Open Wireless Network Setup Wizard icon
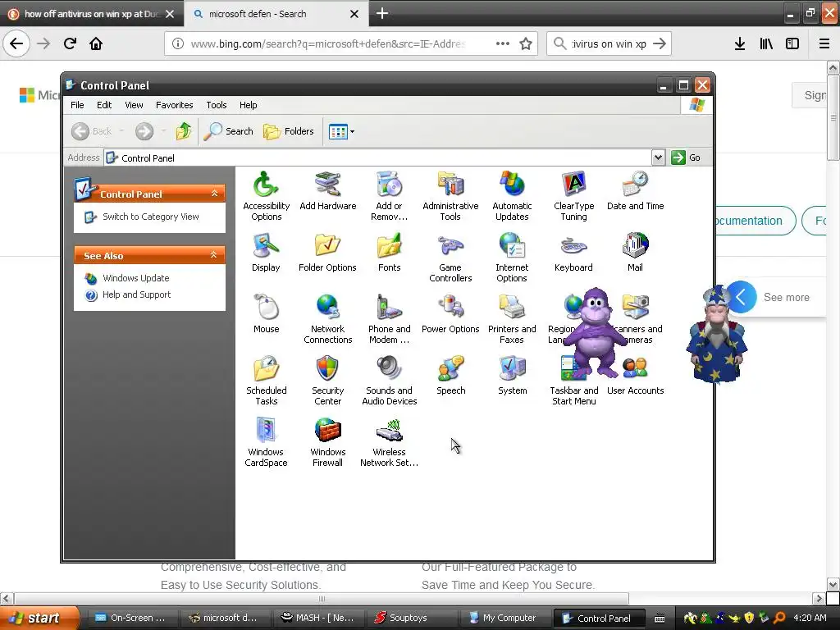The height and width of the screenshot is (630, 840). click(389, 442)
